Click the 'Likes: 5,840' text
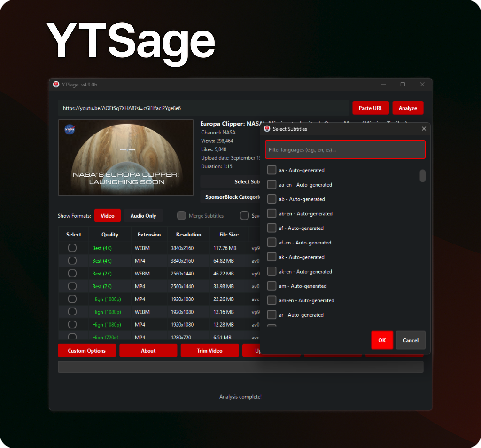 pyautogui.click(x=214, y=149)
